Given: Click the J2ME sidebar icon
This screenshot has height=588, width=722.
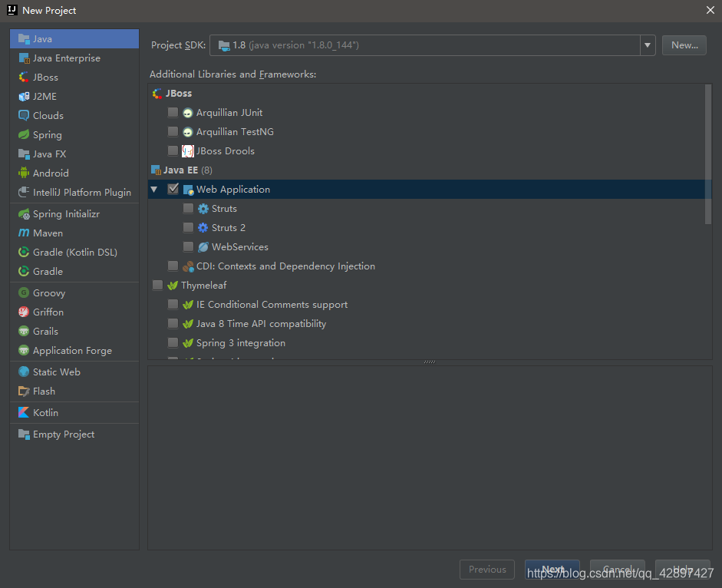Looking at the screenshot, I should pyautogui.click(x=24, y=96).
